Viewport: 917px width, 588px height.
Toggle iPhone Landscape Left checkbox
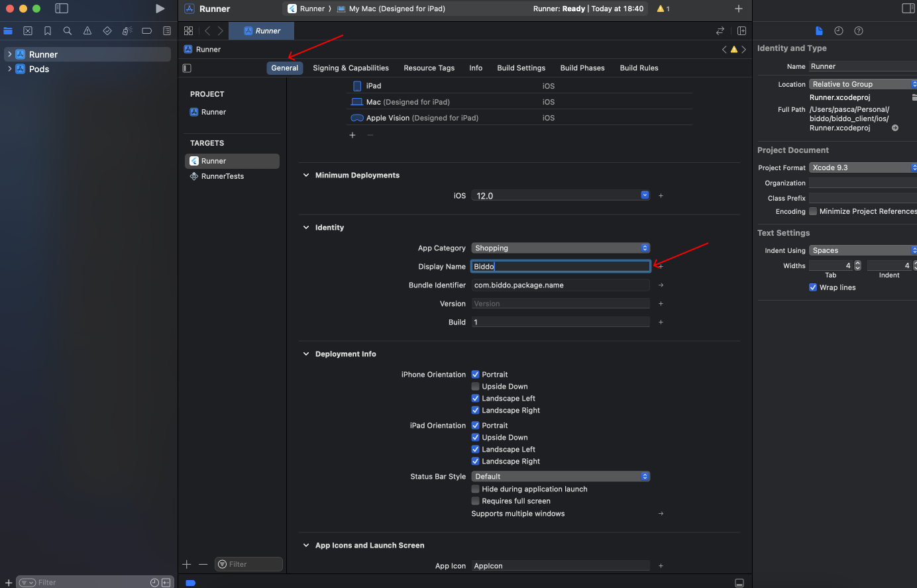[x=475, y=399]
